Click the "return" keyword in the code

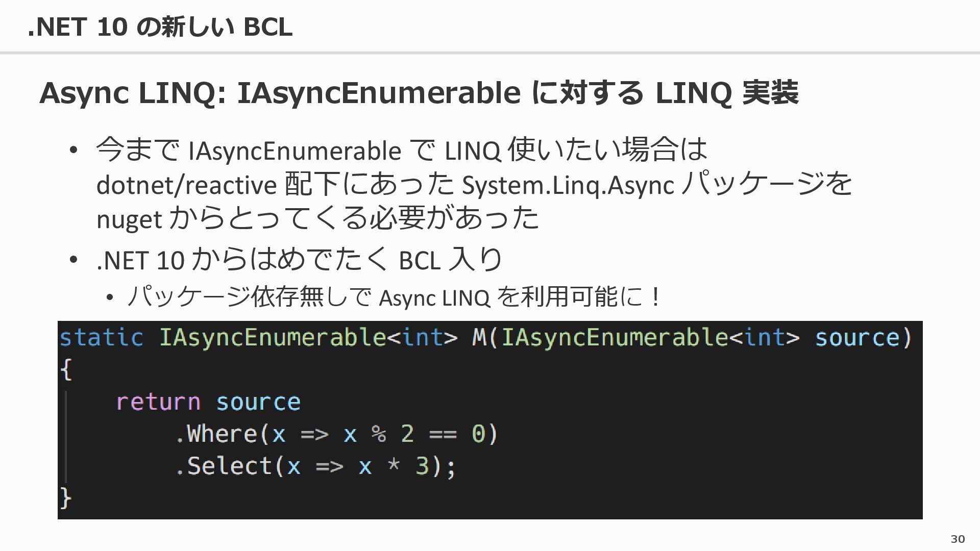click(x=158, y=402)
